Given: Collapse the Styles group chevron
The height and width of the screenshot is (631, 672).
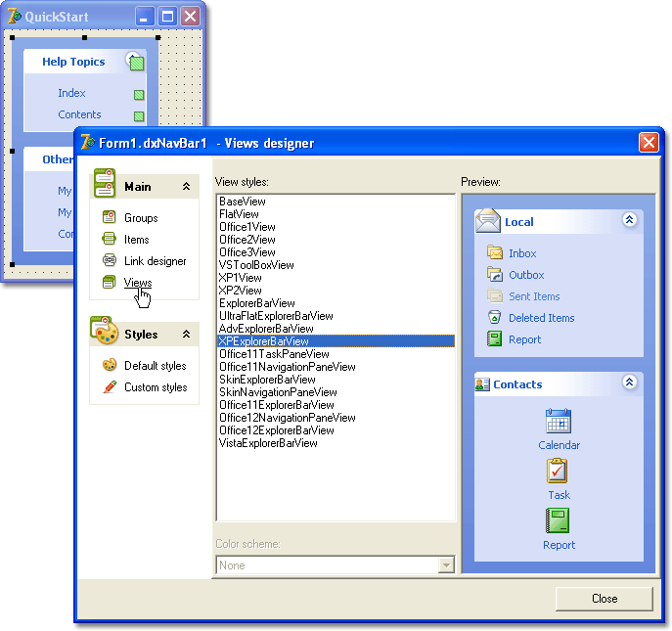Looking at the screenshot, I should [186, 335].
